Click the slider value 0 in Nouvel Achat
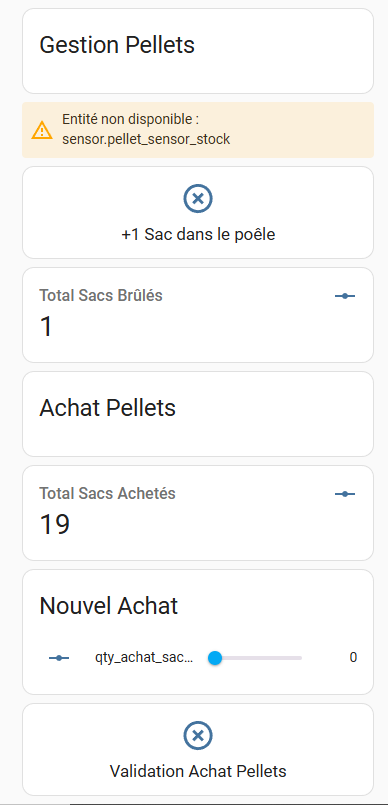This screenshot has height=805, width=388. [353, 658]
